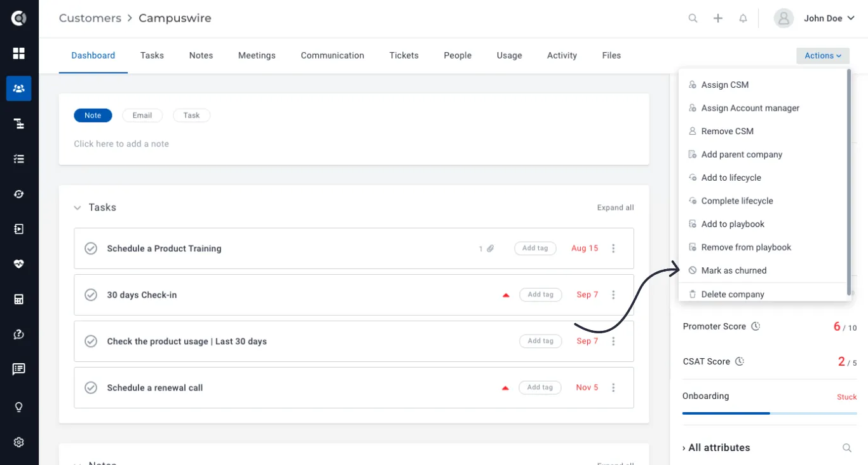Open the Actions dropdown button
The image size is (868, 465).
[823, 55]
